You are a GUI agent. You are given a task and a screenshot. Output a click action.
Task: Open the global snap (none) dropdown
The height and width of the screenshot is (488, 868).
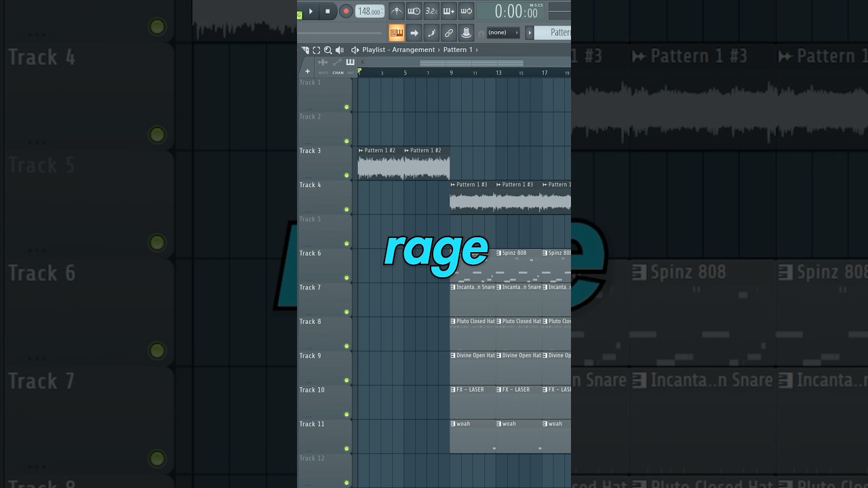tap(503, 33)
